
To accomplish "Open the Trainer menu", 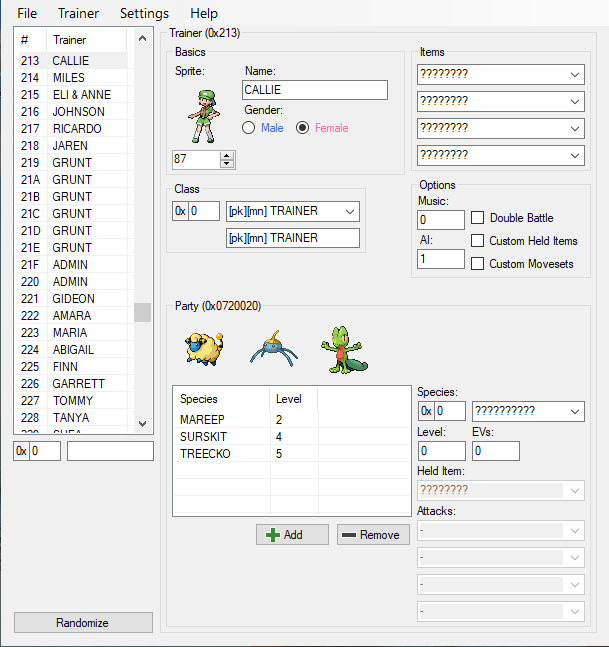I will (x=78, y=13).
